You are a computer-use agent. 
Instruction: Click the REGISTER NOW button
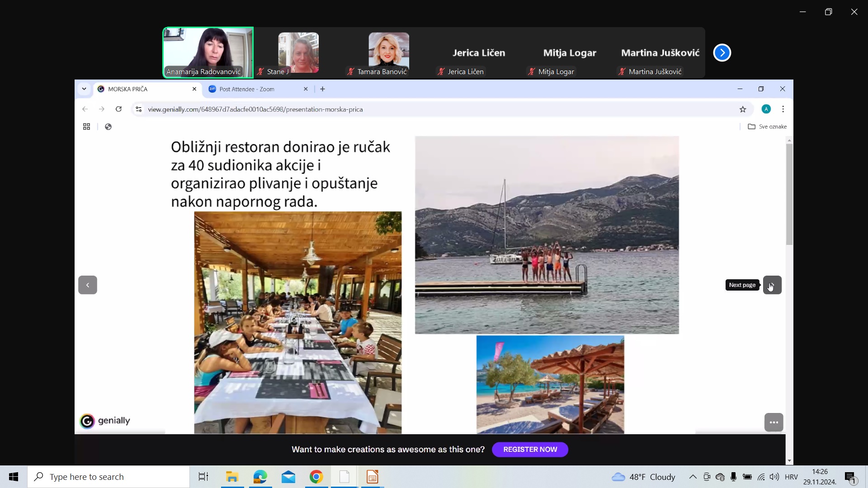pos(530,450)
